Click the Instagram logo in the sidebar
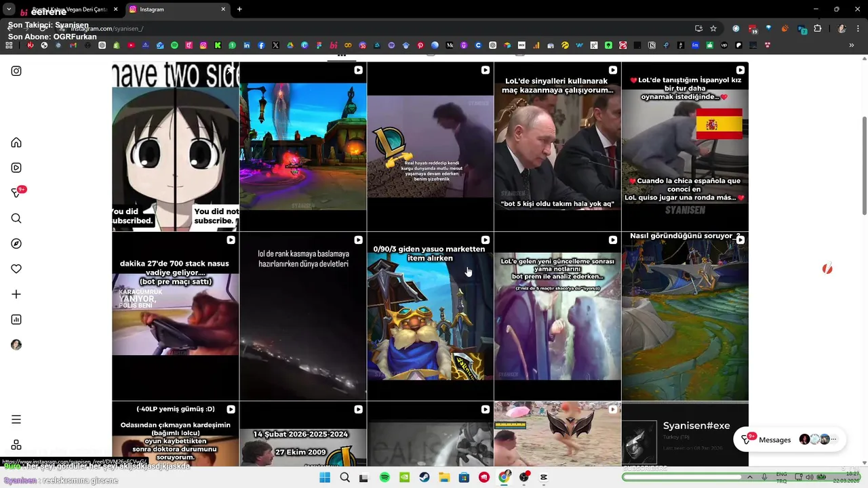The width and height of the screenshot is (868, 488). click(16, 71)
